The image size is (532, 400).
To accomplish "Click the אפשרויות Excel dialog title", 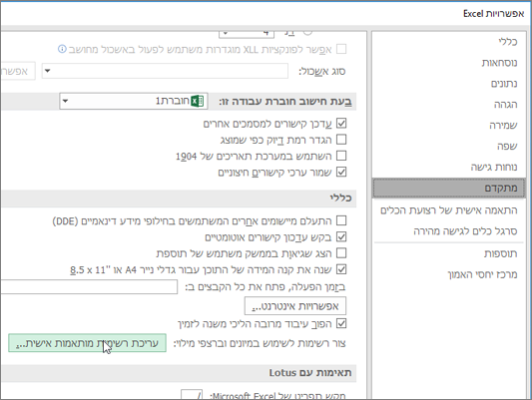I will 494,14.
